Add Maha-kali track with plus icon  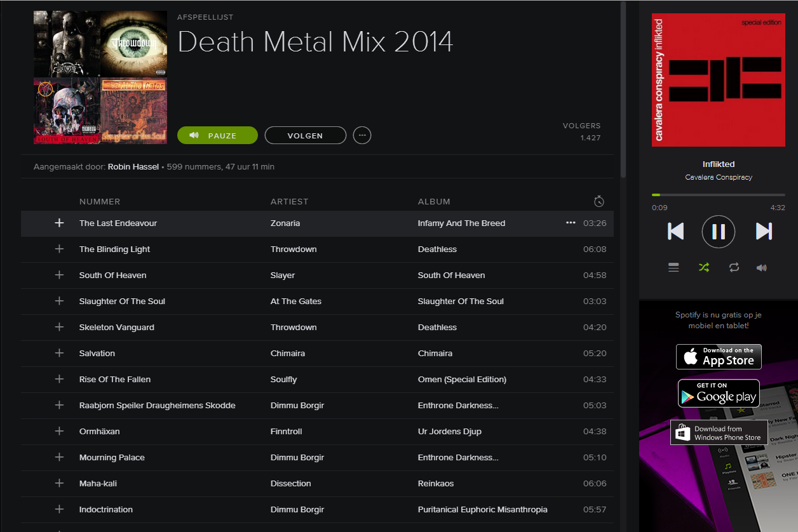[59, 483]
